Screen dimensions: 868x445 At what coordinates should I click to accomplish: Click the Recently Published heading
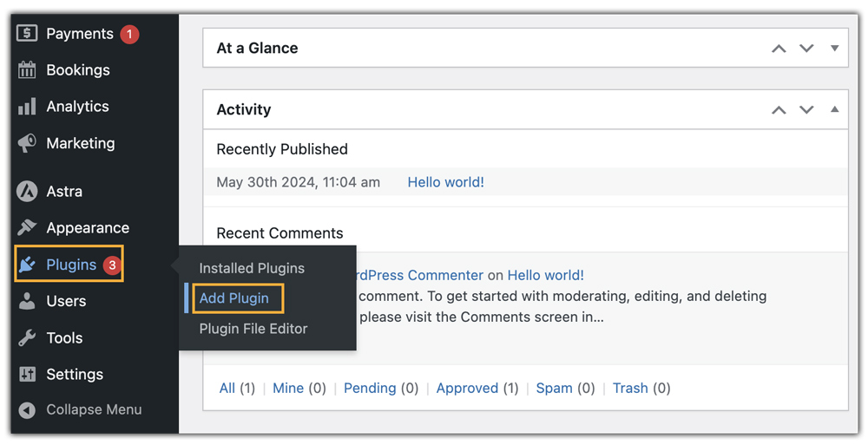(282, 149)
